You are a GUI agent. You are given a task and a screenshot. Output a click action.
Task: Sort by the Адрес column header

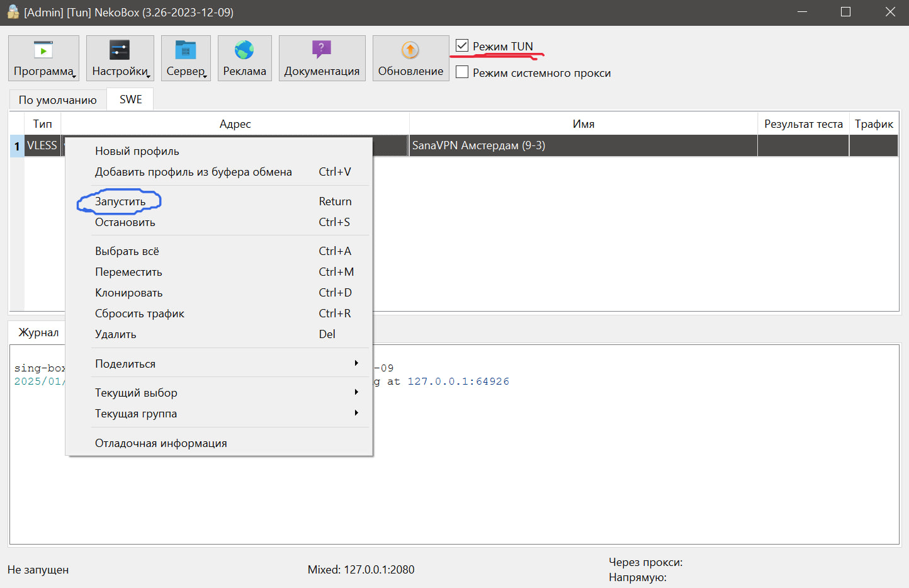(235, 124)
